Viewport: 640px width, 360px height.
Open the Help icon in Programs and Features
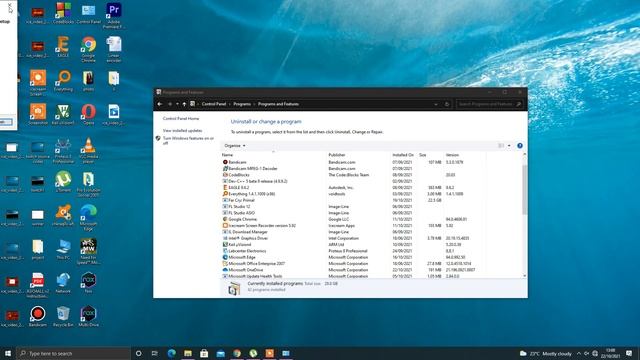520,146
